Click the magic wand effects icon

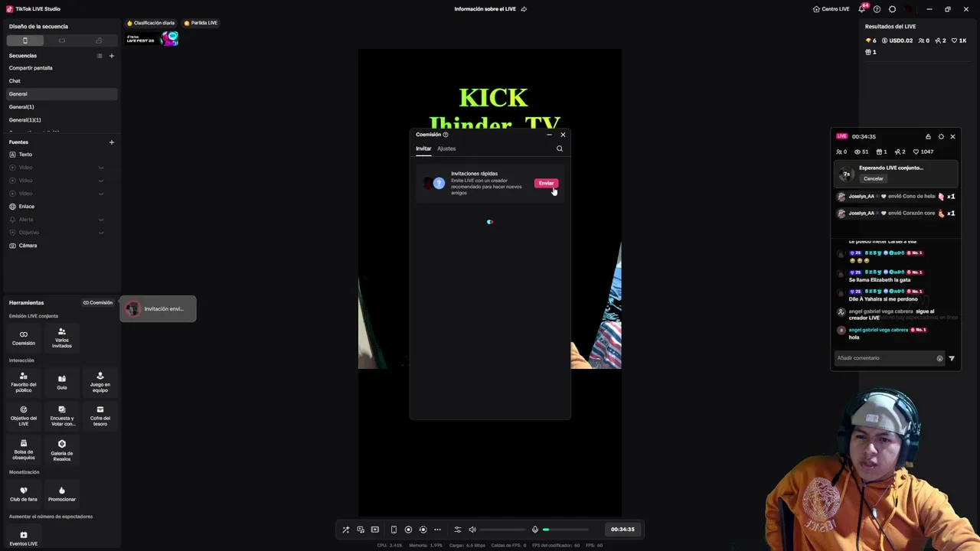click(346, 530)
